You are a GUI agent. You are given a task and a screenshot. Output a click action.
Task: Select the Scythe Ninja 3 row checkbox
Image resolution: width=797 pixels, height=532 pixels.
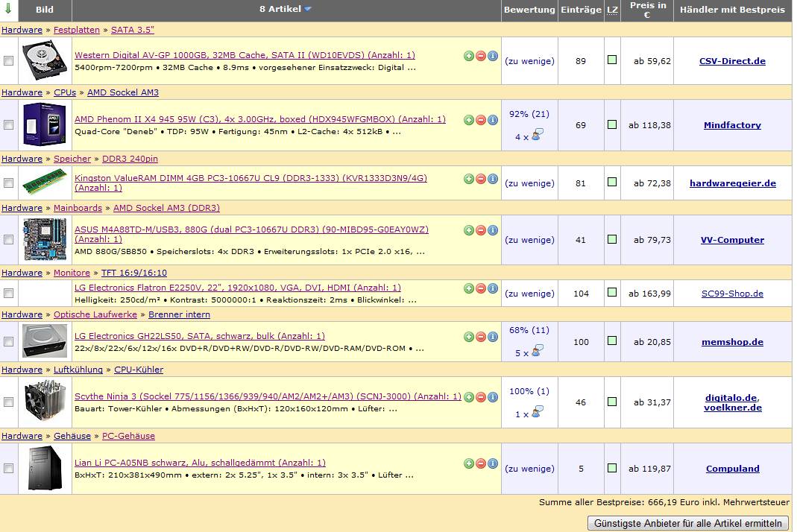tap(9, 402)
